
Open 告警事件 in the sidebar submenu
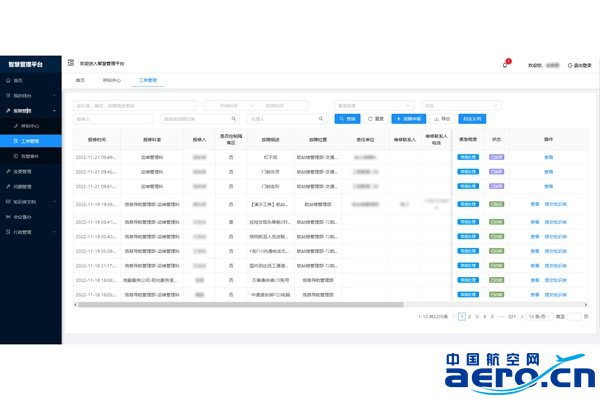coord(31,156)
